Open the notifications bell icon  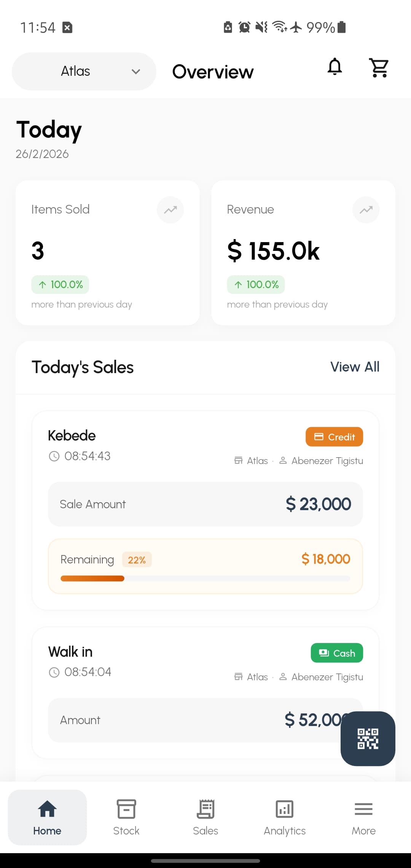[x=335, y=67]
